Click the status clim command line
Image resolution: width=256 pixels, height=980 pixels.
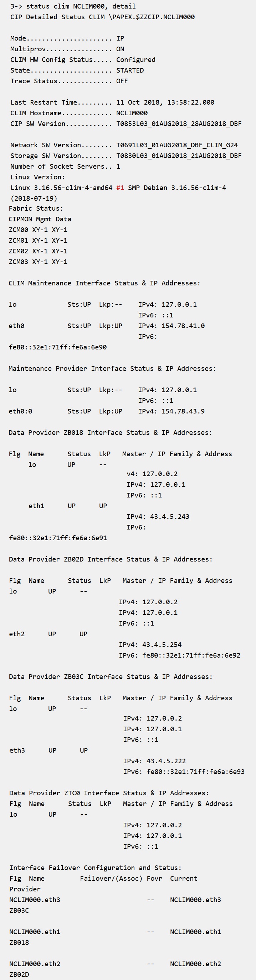73,6
